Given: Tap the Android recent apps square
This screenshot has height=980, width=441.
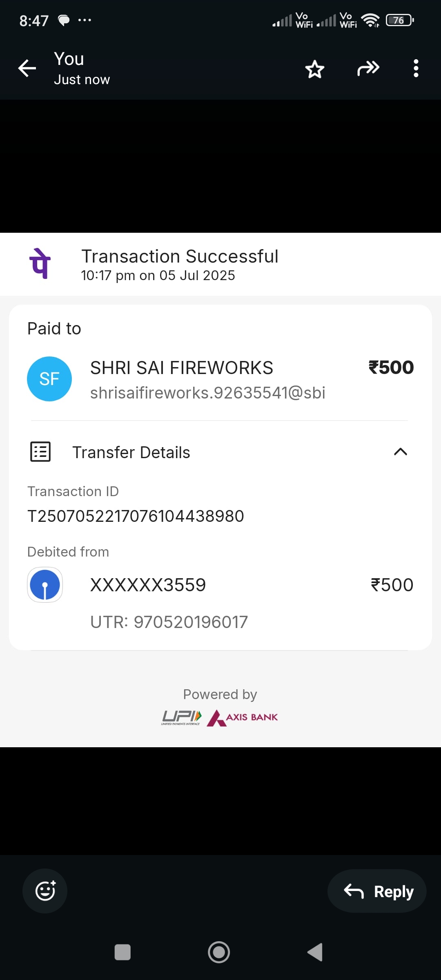Looking at the screenshot, I should tap(122, 952).
